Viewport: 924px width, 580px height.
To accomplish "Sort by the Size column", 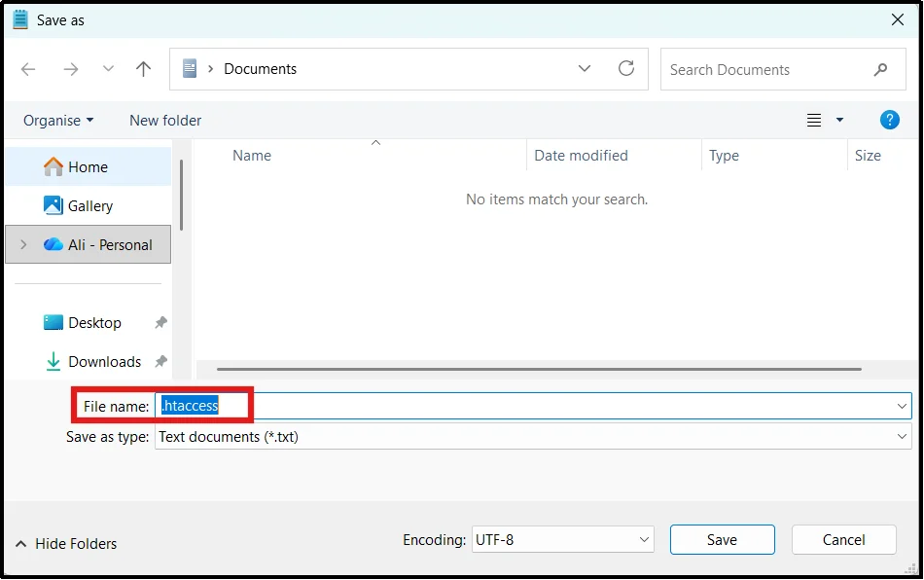I will pos(868,156).
